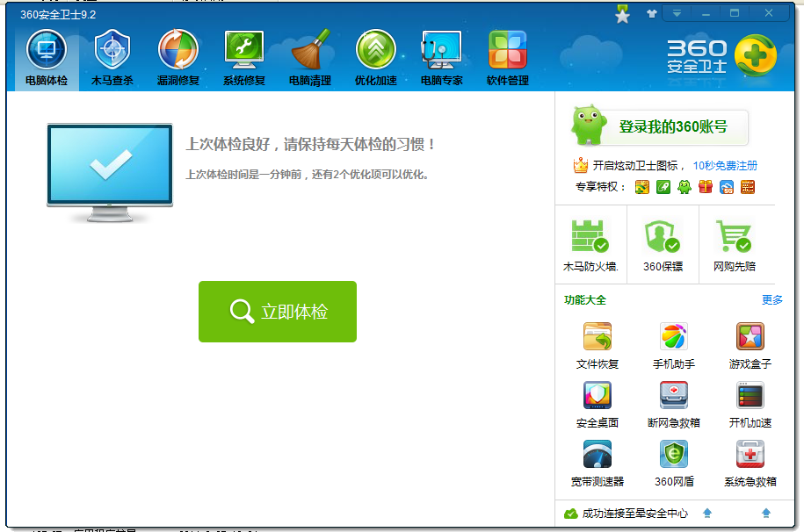Click the star badge icon in title bar

622,14
